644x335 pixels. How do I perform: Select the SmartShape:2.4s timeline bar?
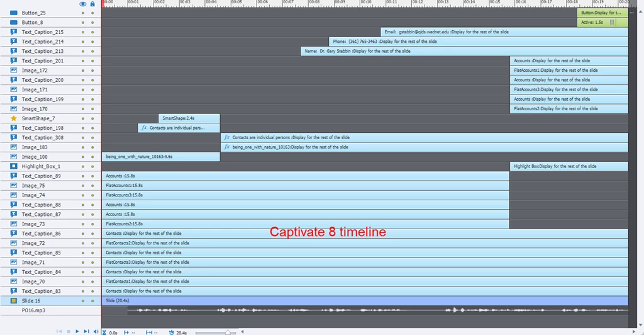pos(189,118)
